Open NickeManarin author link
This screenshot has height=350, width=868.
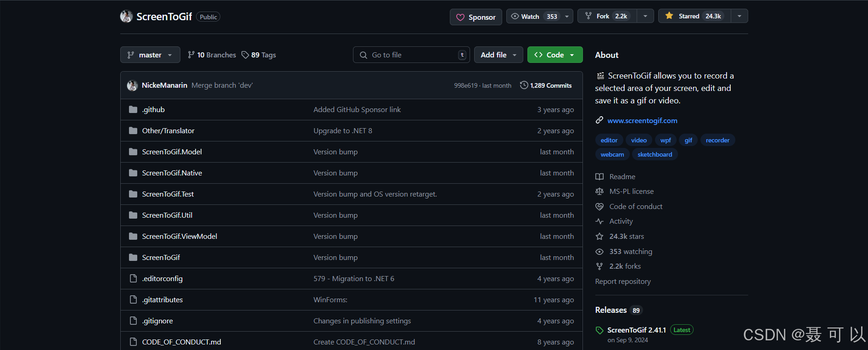(164, 85)
